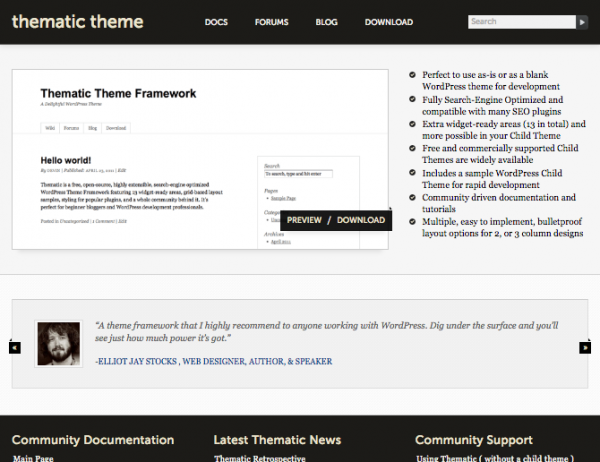Click the DOWNLOAD link on screenshot
The height and width of the screenshot is (462, 600).
(361, 220)
